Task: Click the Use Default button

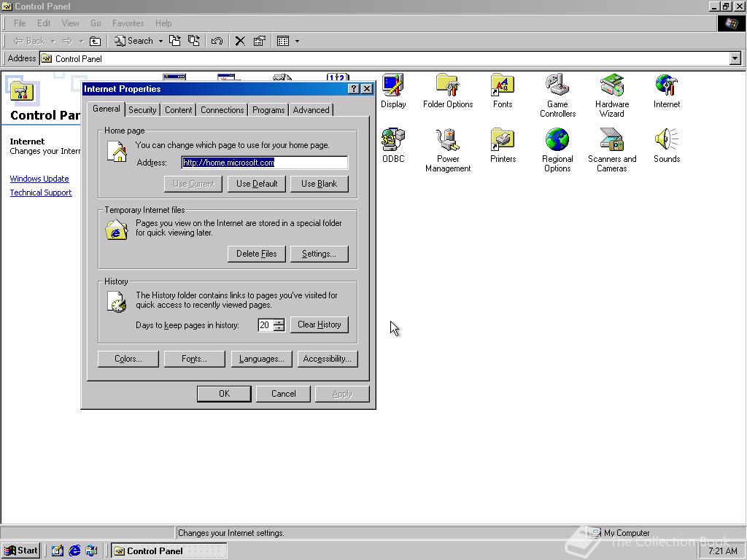Action: click(257, 184)
